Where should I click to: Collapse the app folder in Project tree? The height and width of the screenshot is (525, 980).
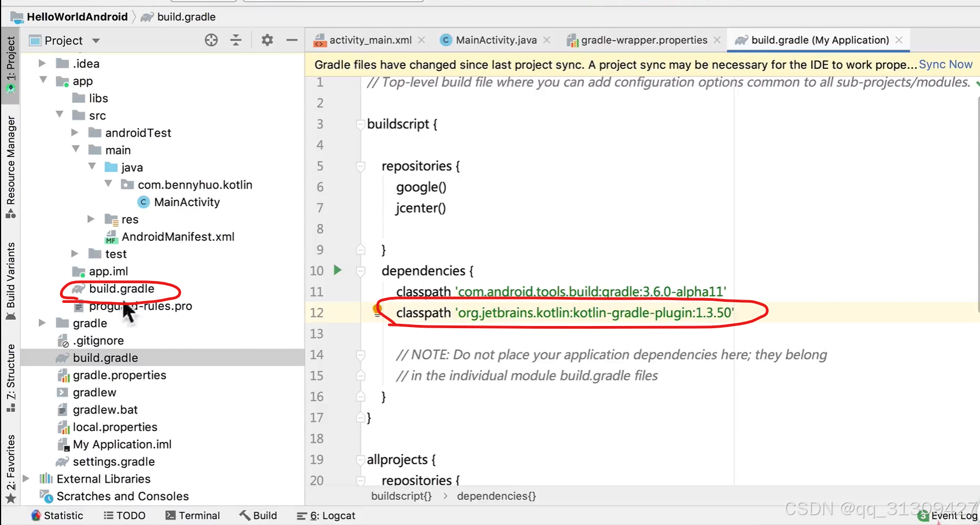tap(43, 81)
